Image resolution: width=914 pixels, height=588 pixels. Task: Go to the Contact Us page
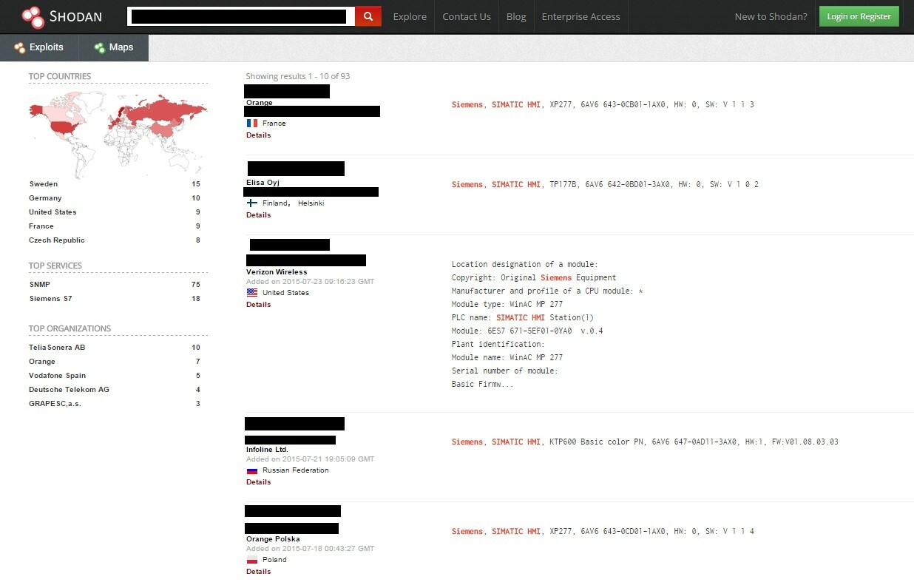[467, 16]
